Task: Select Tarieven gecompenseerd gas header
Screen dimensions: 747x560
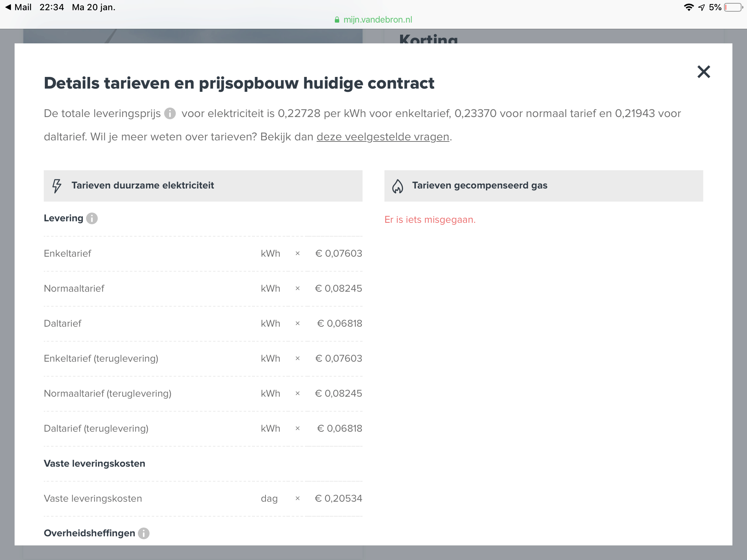Action: coord(479,186)
